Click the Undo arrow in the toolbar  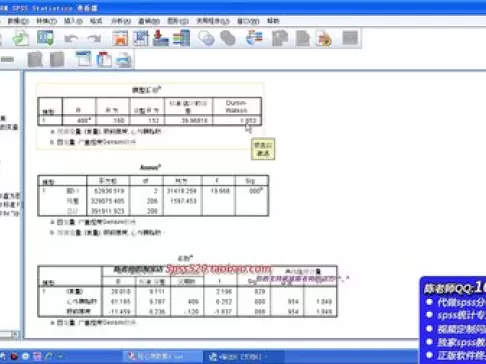coord(71,39)
